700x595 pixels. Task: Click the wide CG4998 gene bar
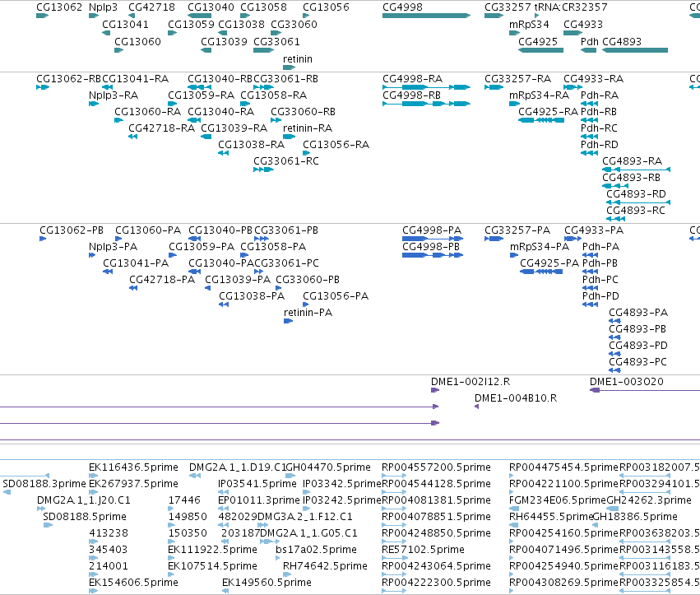point(426,16)
